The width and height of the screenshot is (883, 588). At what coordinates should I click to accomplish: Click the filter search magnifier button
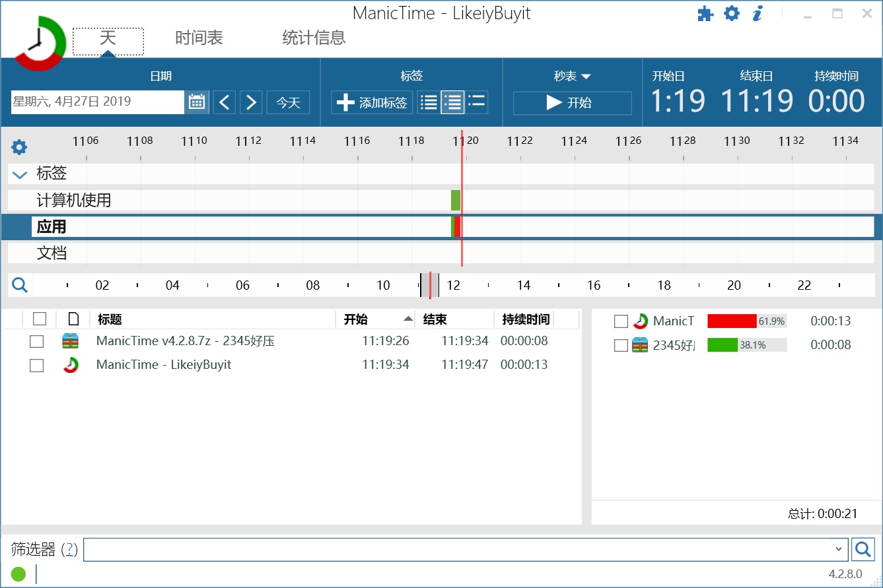pos(863,549)
